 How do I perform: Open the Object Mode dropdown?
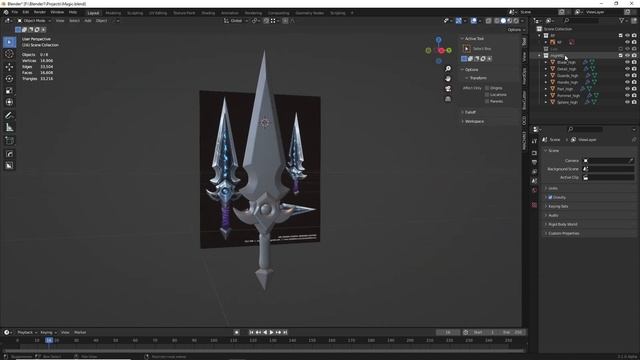click(x=34, y=21)
